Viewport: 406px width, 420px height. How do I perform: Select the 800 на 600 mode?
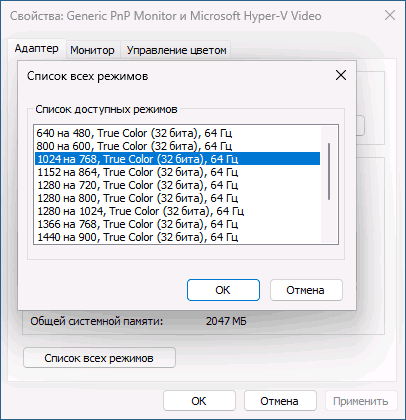tap(177, 146)
